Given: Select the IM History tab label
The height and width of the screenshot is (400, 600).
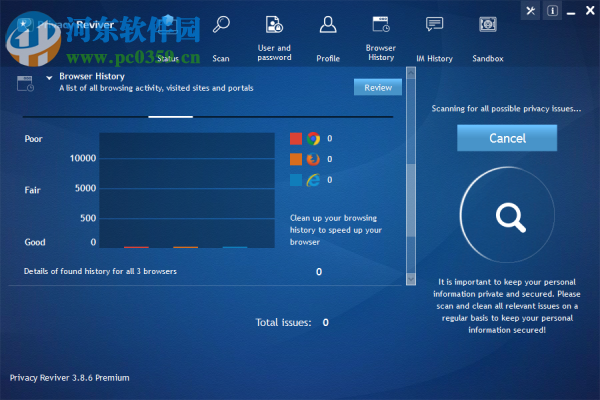Looking at the screenshot, I should [434, 59].
